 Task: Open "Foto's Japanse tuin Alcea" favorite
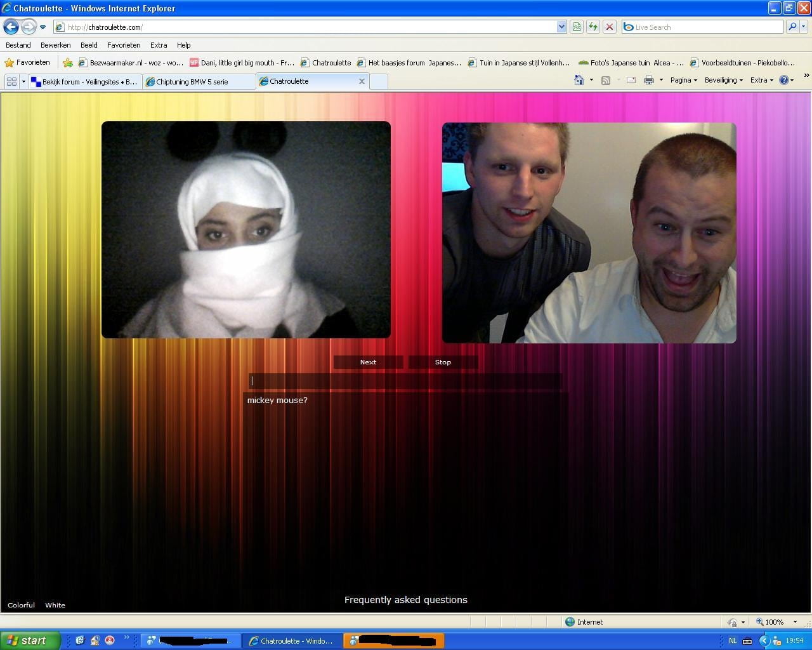point(631,62)
